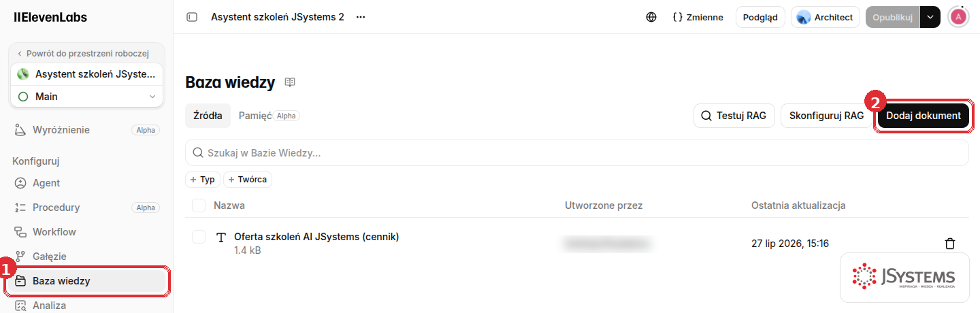Viewport: 980px width, 313px height.
Task: Open the user avatar in the top corner
Action: click(x=958, y=17)
